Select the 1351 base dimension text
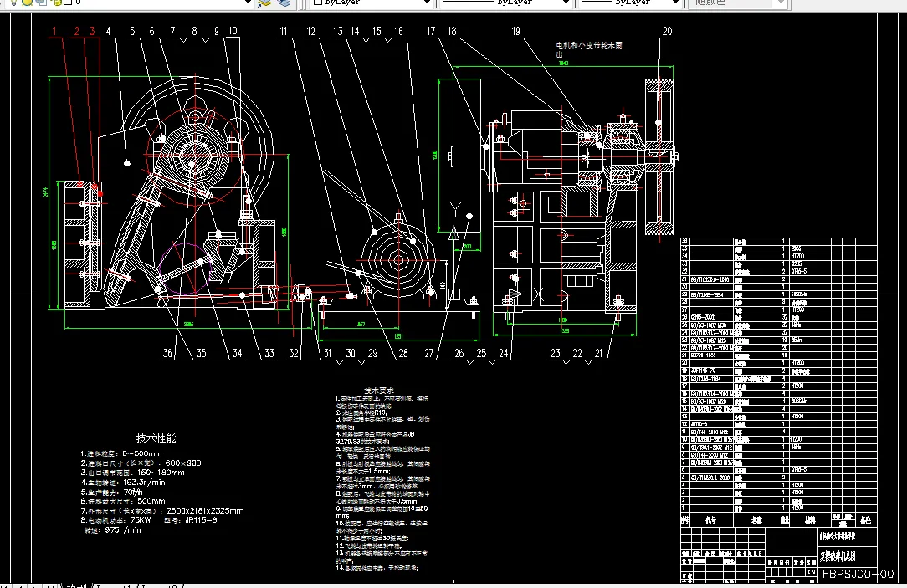Screen dimensions: 907x588 pyautogui.click(x=398, y=336)
